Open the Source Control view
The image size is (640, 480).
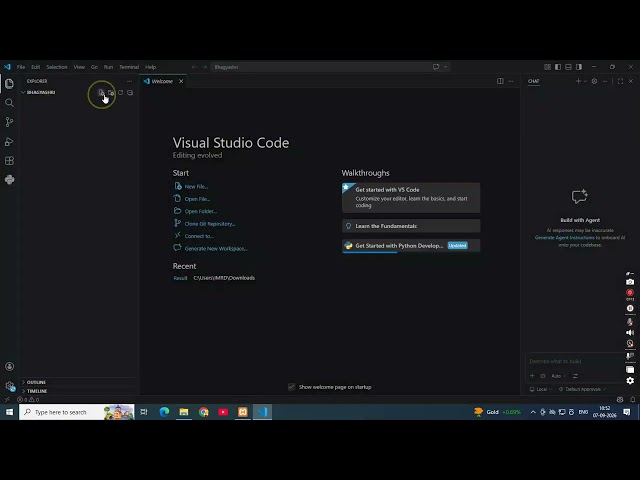tap(9, 122)
